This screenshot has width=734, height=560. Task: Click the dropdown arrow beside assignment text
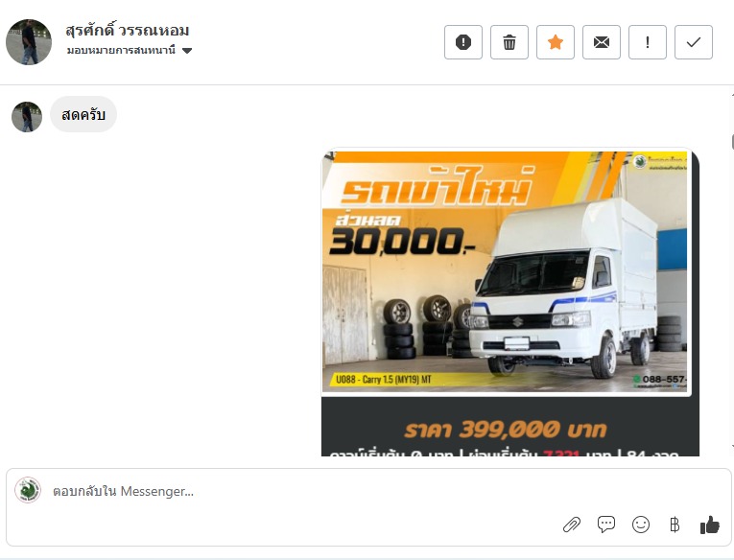tap(187, 51)
